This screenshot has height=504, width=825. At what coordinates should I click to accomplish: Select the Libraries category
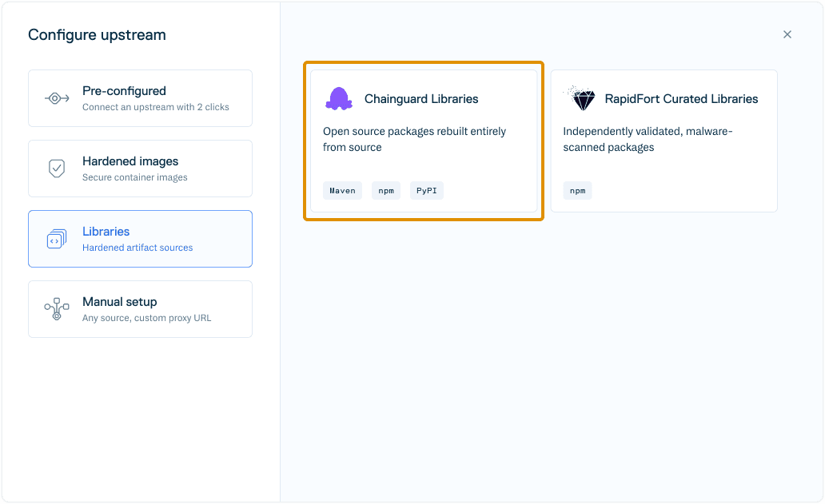click(140, 239)
